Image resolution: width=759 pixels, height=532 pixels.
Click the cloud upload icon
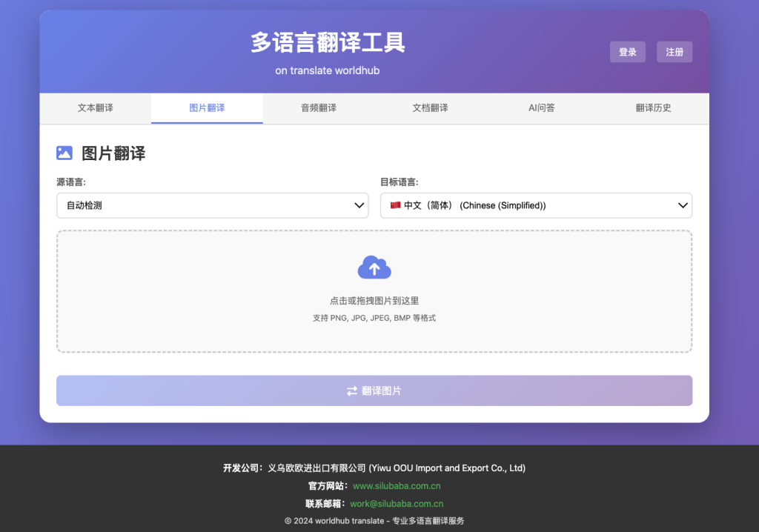coord(374,267)
